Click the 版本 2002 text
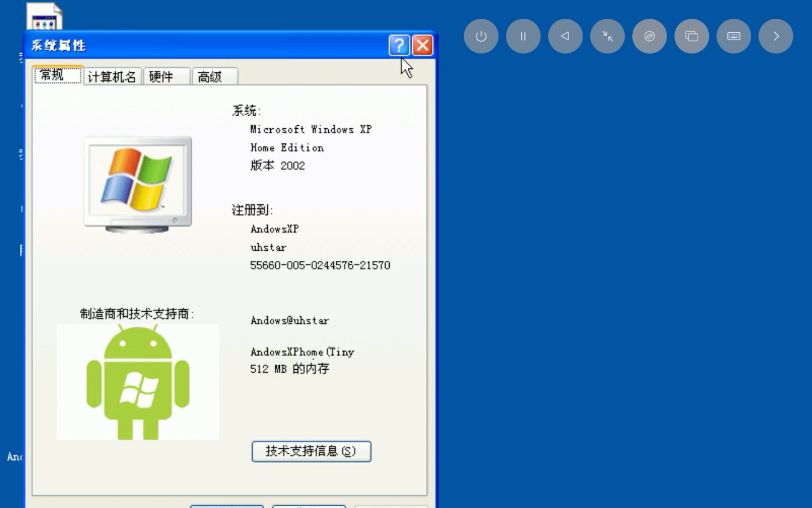The width and height of the screenshot is (812, 508). pyautogui.click(x=277, y=165)
